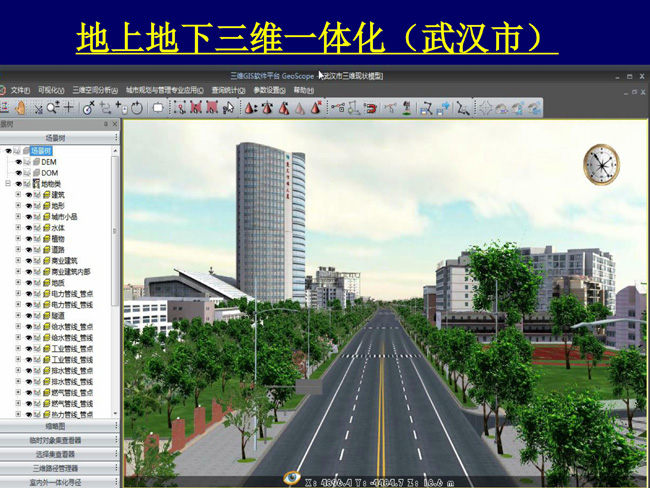Expand the 水体 tree node
Screen dimensions: 650x488
17,228
